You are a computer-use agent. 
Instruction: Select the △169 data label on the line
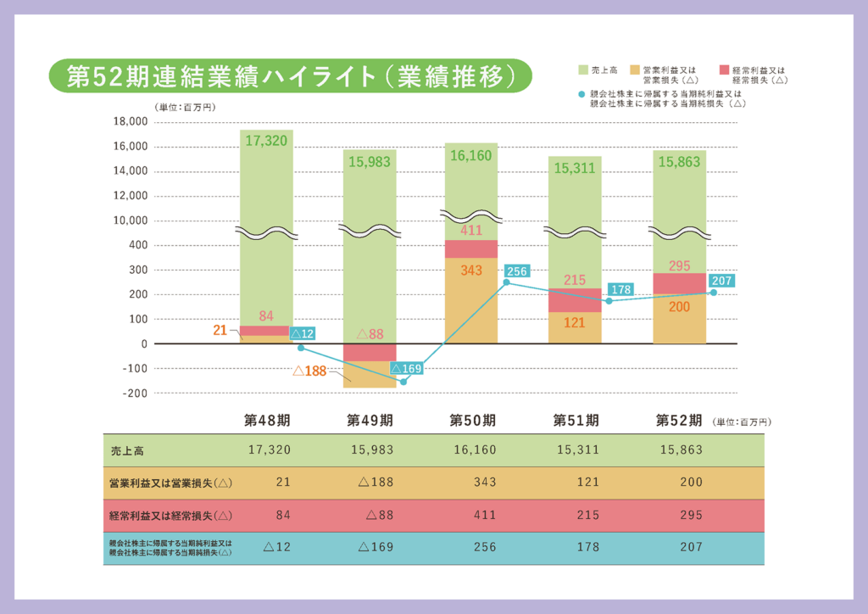click(407, 368)
